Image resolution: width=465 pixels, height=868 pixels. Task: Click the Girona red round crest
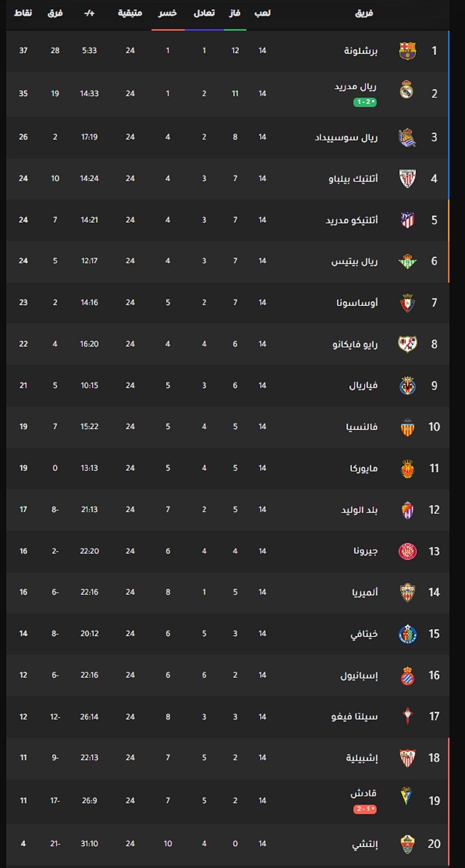pyautogui.click(x=407, y=551)
